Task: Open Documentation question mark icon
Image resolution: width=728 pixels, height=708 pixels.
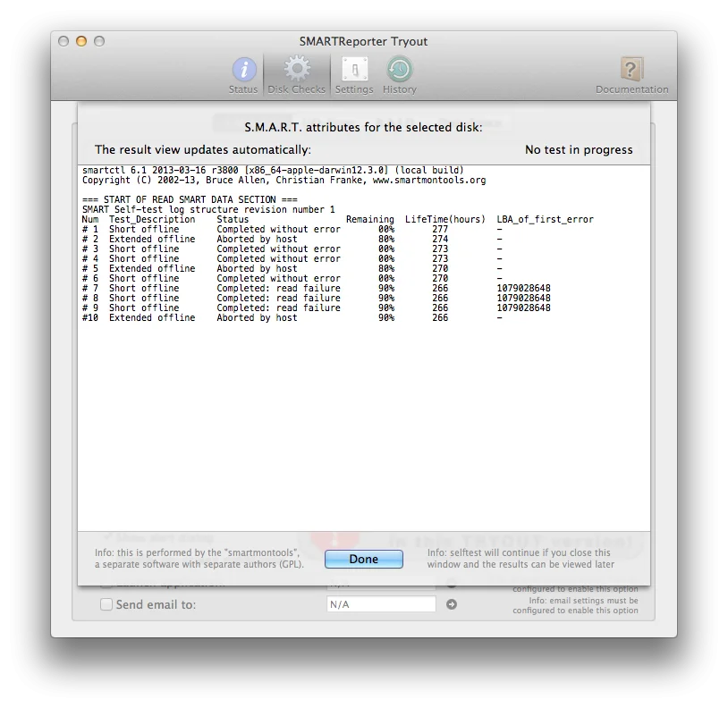Action: point(631,69)
